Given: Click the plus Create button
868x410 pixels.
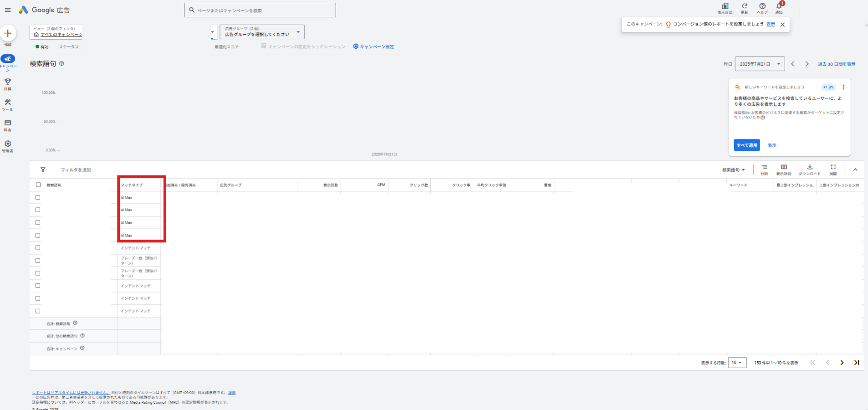Looking at the screenshot, I should (x=8, y=33).
